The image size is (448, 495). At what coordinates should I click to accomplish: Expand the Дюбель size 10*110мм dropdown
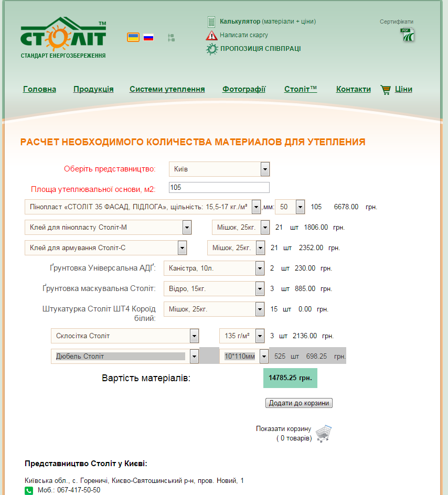[244, 357]
